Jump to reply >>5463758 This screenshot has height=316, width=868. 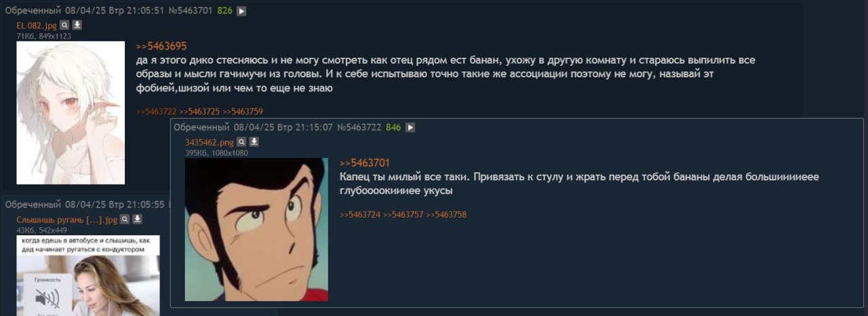[x=446, y=215]
